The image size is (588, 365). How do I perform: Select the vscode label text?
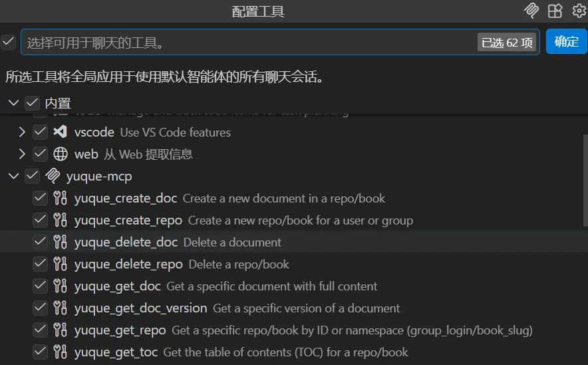[94, 132]
